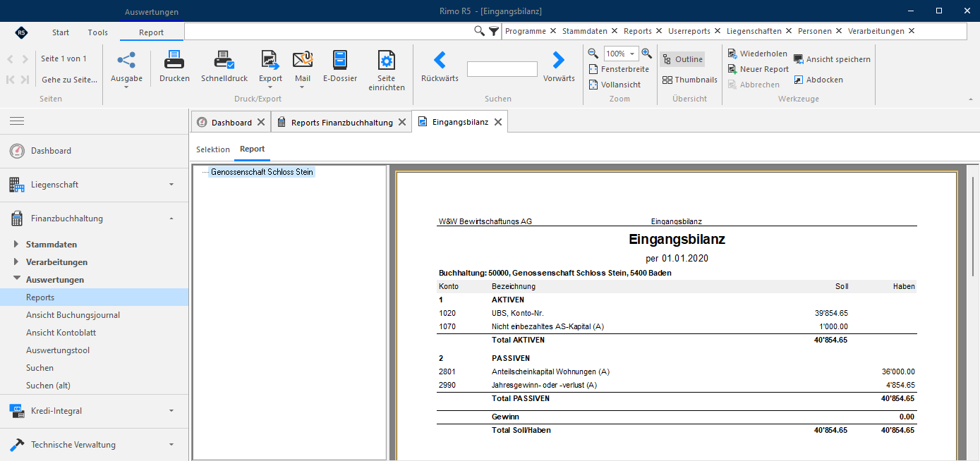The image size is (980, 461).
Task: Expand the Liegenschaft sidebar section
Action: [171, 185]
